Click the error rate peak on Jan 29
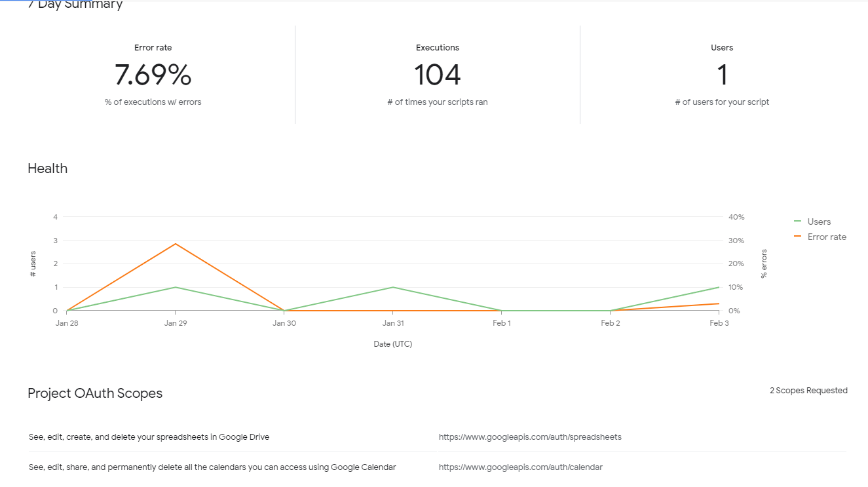868x487 pixels. tap(176, 244)
